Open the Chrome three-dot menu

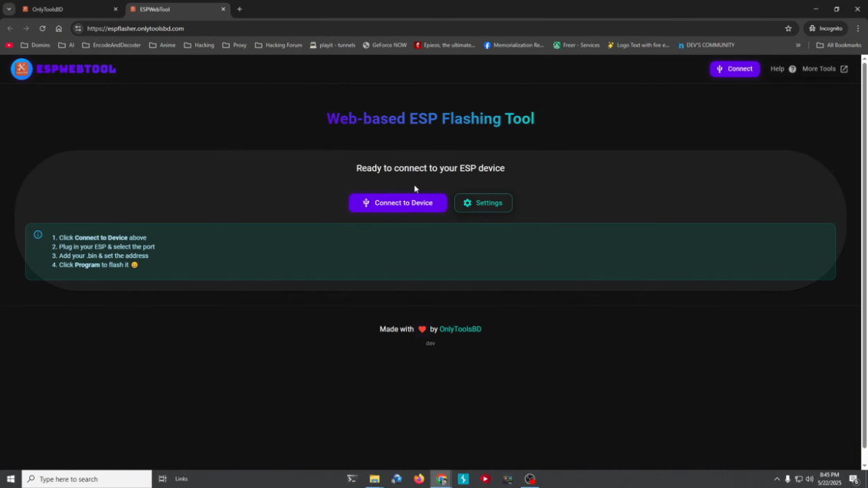tap(858, 28)
